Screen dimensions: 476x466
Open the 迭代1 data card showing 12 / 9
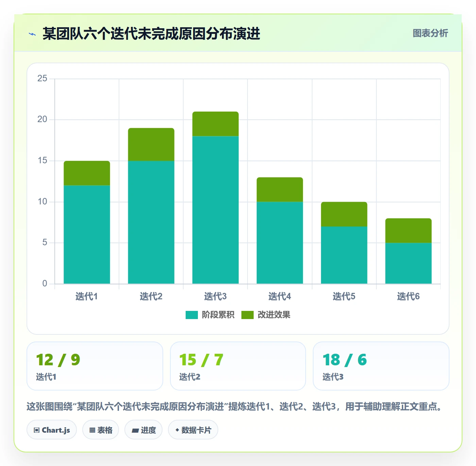(x=95, y=366)
